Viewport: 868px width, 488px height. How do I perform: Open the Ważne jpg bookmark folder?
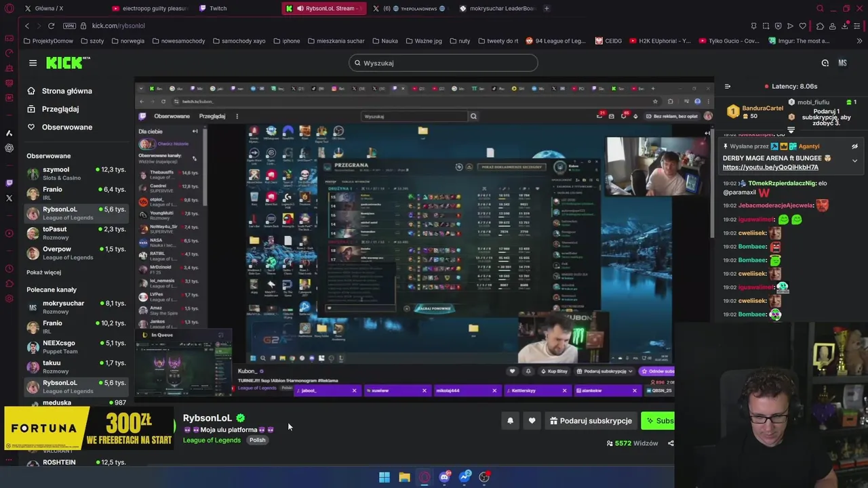point(424,41)
